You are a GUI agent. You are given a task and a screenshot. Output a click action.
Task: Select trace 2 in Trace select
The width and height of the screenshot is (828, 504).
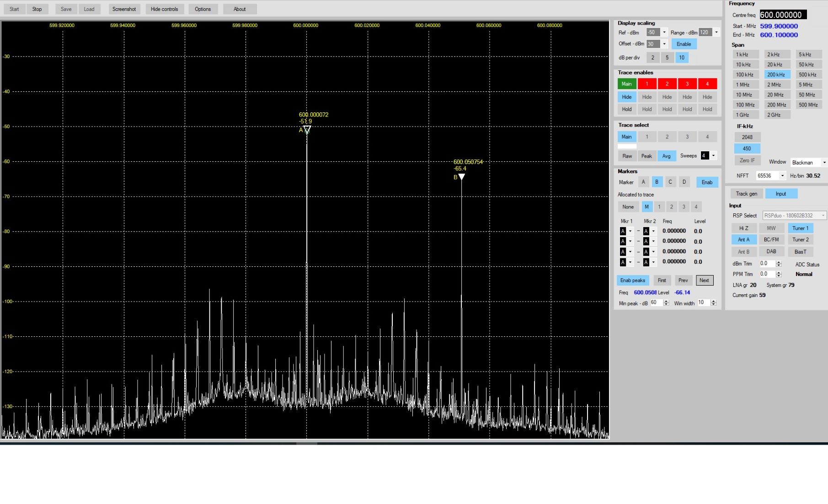667,137
